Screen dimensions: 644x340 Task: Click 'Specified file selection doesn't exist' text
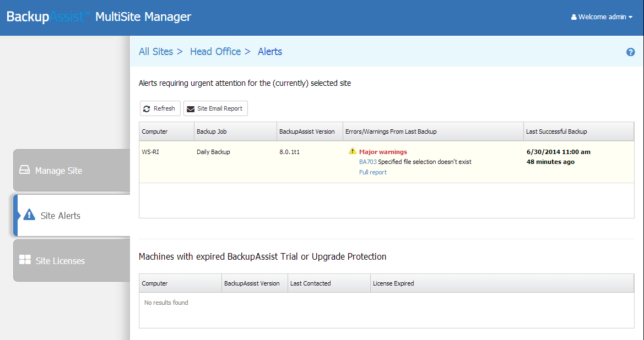(x=425, y=162)
